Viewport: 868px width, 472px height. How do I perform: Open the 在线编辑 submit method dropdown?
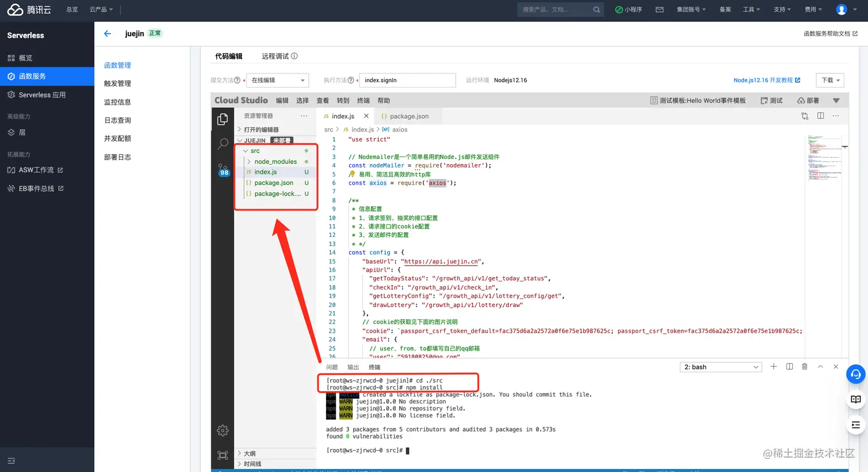(278, 80)
